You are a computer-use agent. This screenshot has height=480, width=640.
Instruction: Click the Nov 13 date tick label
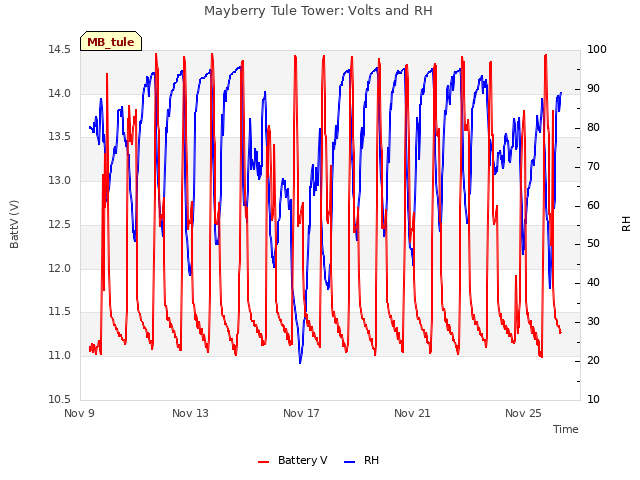click(190, 413)
